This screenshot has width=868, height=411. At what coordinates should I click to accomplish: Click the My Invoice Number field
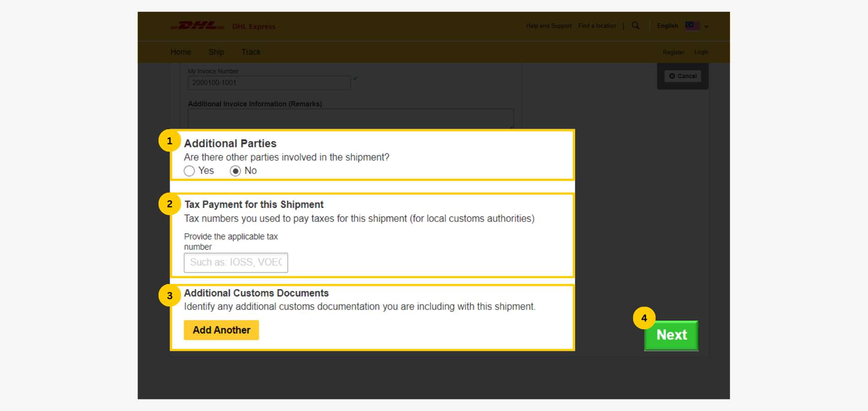pyautogui.click(x=270, y=83)
